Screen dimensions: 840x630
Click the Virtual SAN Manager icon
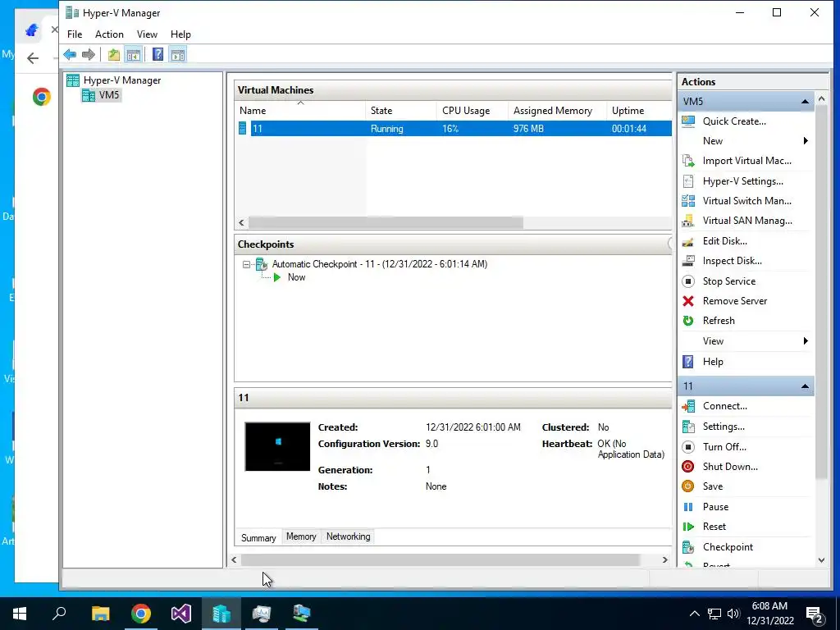[688, 221]
